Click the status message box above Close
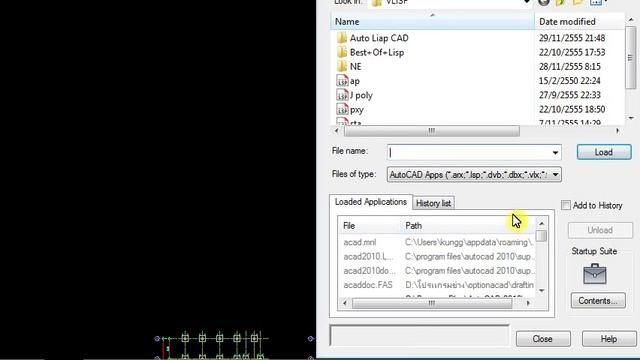Screen dimensions: 640x360 [420, 336]
